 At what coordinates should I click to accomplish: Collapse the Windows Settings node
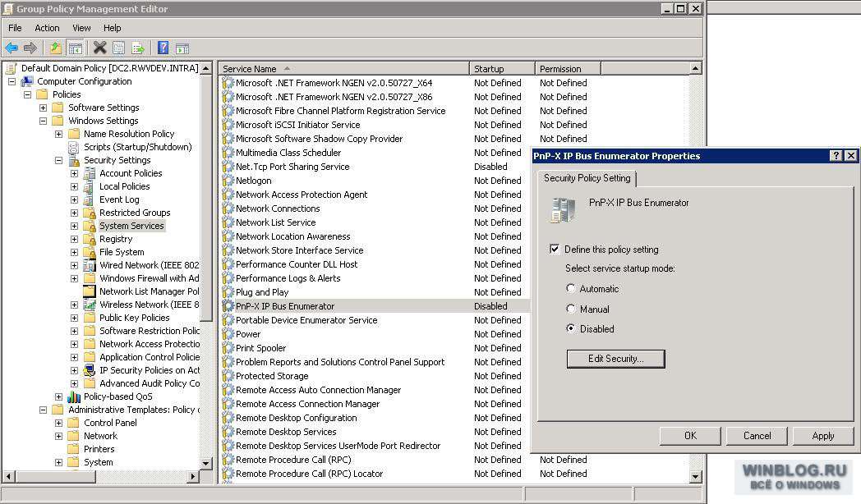coord(43,121)
